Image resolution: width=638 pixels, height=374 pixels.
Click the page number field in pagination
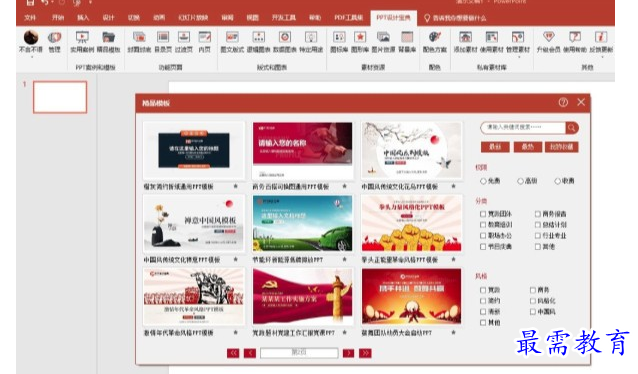[299, 353]
